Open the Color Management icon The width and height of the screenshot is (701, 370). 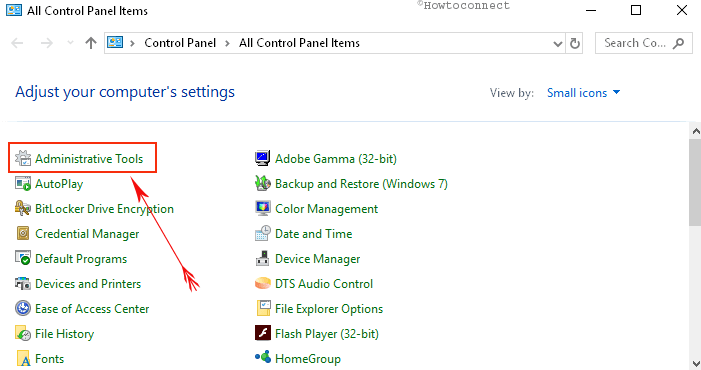tap(263, 209)
